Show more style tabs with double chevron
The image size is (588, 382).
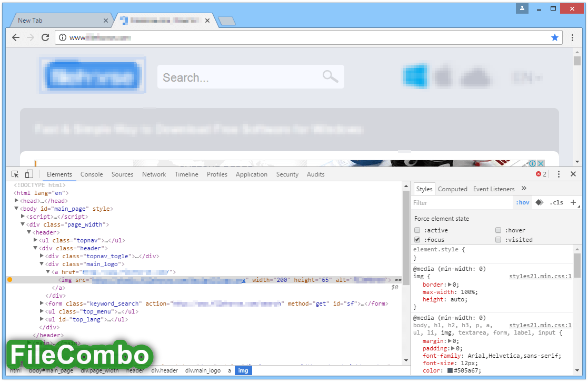[524, 189]
